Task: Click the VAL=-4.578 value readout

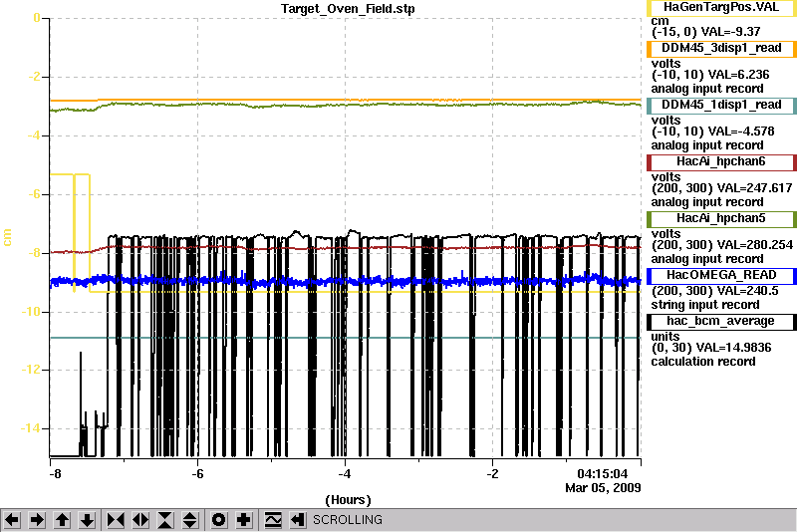Action: [741, 132]
